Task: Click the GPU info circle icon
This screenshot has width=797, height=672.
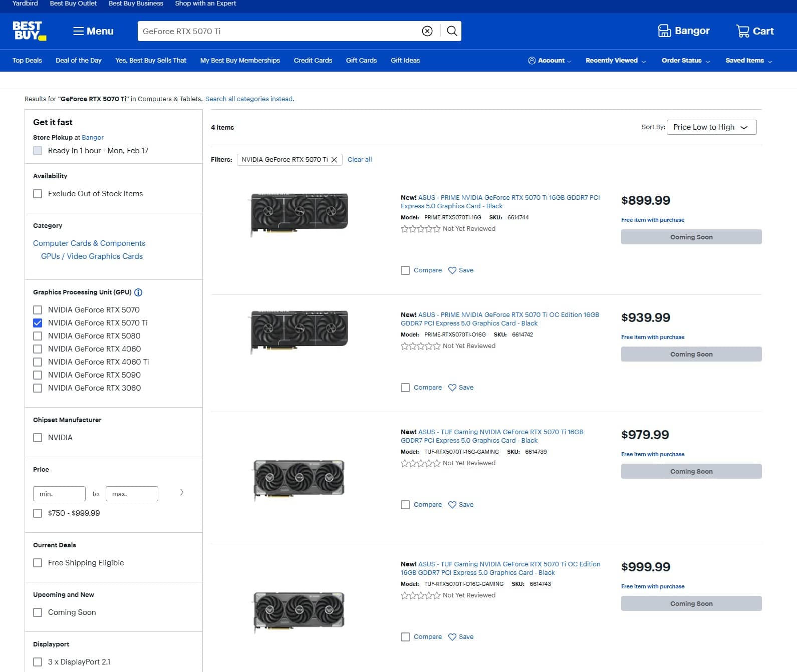Action: tap(139, 292)
